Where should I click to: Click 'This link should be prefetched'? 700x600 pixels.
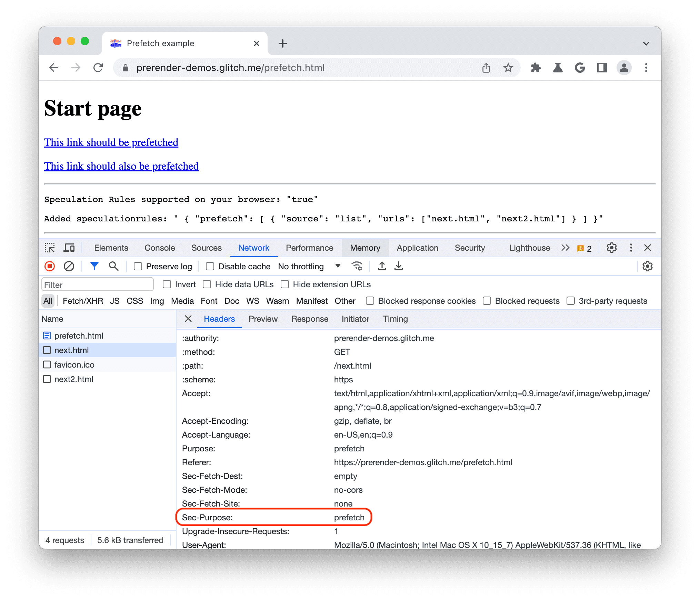(110, 142)
